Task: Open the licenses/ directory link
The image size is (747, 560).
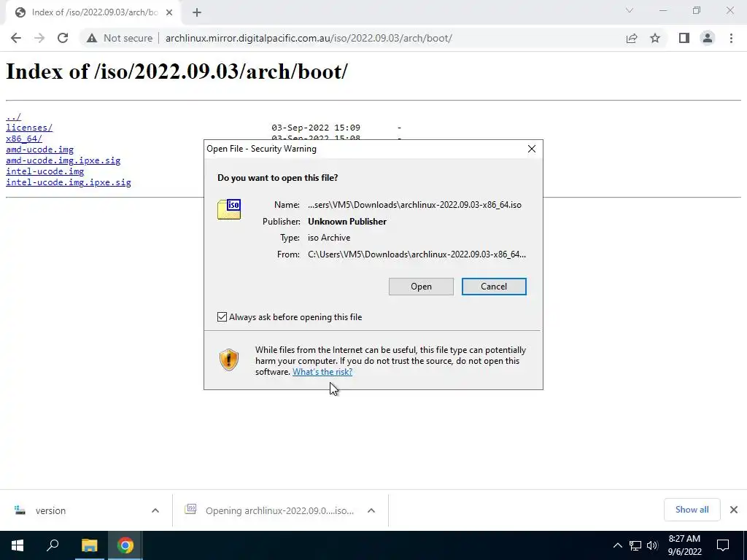Action: [x=29, y=128]
